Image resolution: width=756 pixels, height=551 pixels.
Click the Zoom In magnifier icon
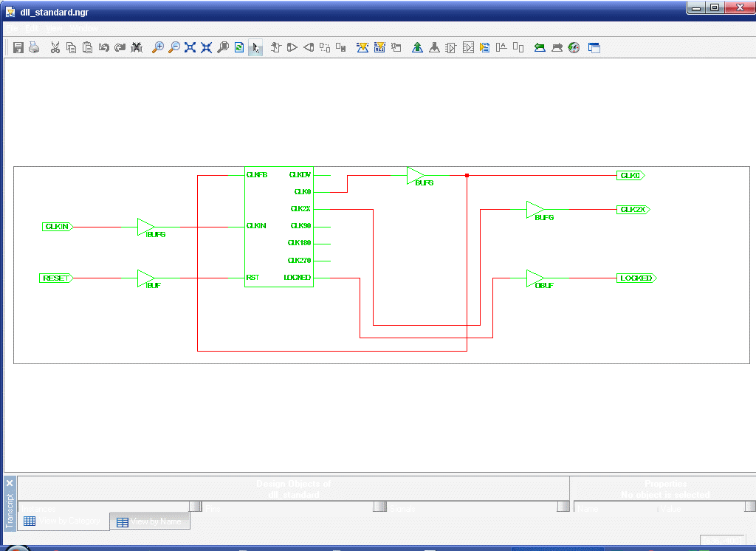click(157, 47)
